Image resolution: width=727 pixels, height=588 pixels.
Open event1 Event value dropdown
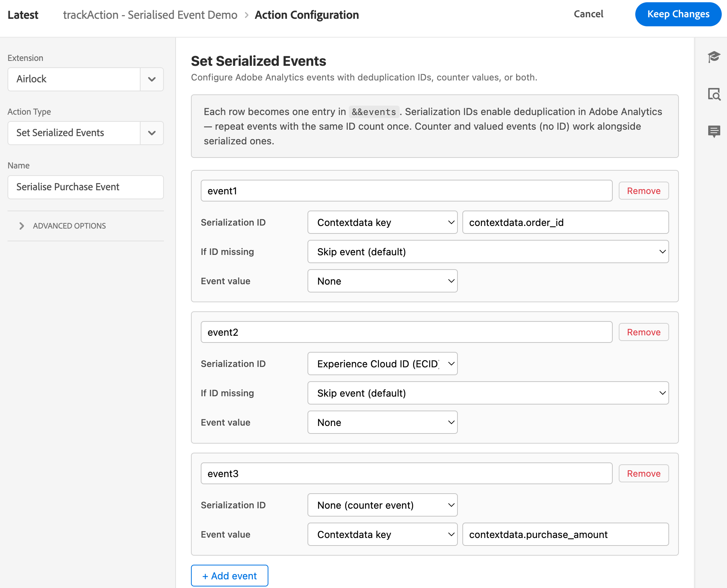[382, 281]
